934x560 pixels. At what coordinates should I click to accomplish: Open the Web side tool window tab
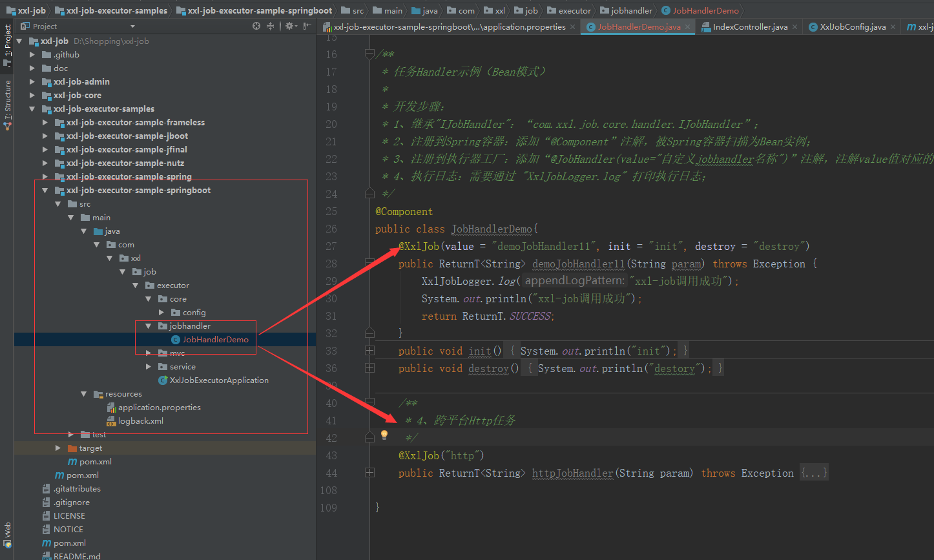click(8, 535)
